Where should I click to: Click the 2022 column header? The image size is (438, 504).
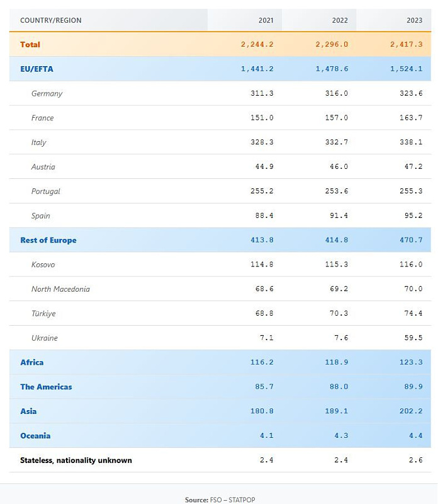(x=340, y=20)
